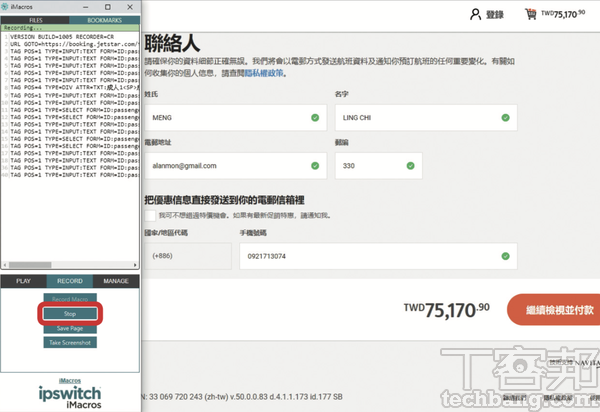This screenshot has width=600, height=412.
Task: Select the RECORD tab
Action: pos(70,281)
